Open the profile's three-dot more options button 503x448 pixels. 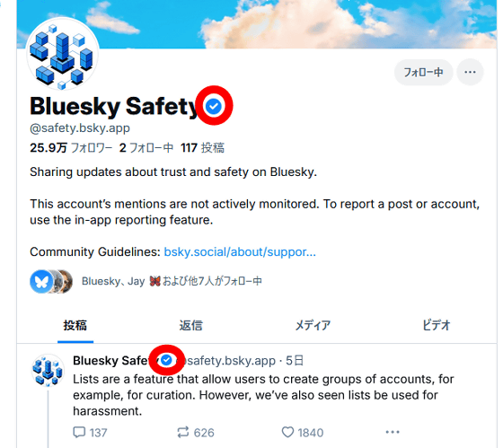click(x=470, y=72)
